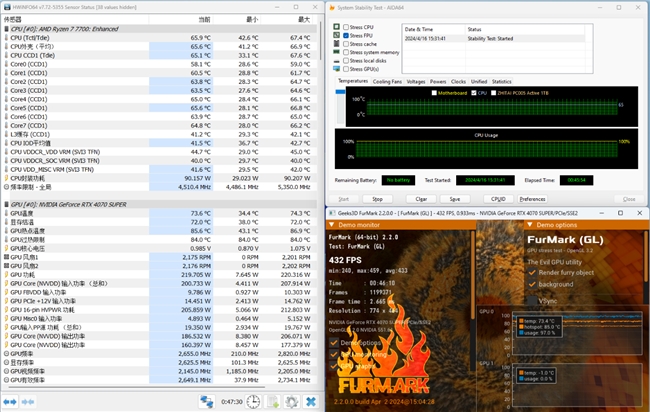
Task: Click the clock icon of 显存频率 row
Action: [6, 363]
